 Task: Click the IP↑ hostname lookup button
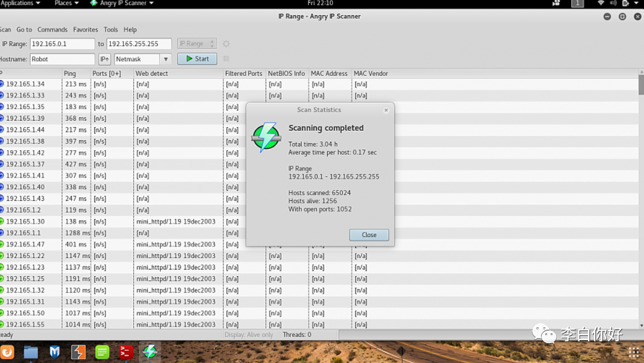pos(104,59)
